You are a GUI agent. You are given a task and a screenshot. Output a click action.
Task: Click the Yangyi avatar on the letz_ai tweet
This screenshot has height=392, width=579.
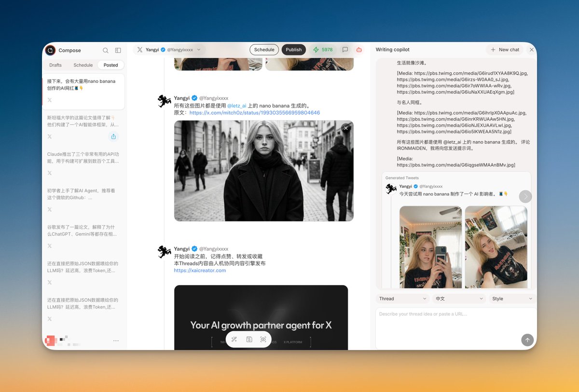[x=165, y=101]
